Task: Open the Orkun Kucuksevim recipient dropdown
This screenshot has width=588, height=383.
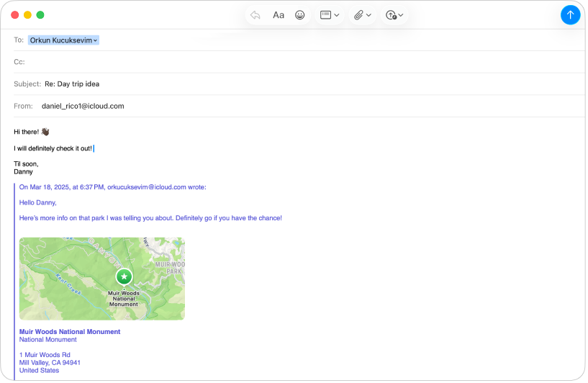Action: (64, 40)
